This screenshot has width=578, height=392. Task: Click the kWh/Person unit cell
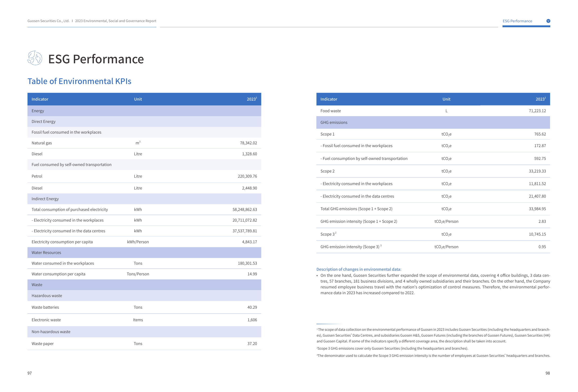pos(138,242)
